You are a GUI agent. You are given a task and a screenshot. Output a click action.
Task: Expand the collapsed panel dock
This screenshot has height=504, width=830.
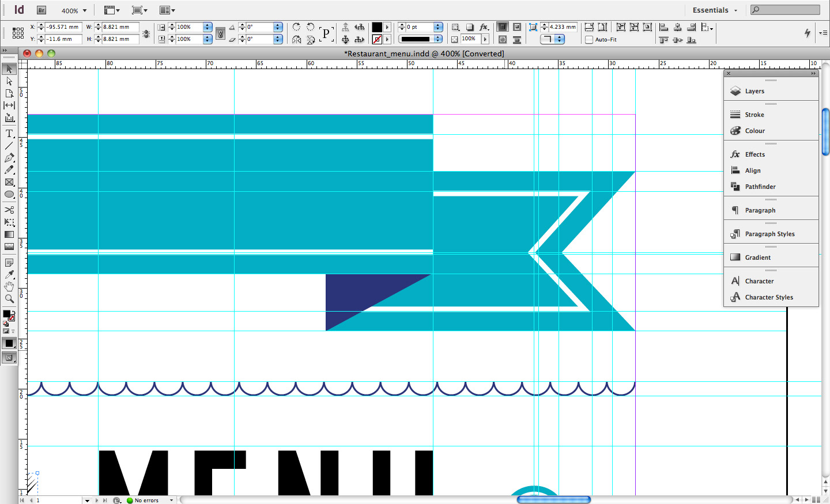[813, 74]
